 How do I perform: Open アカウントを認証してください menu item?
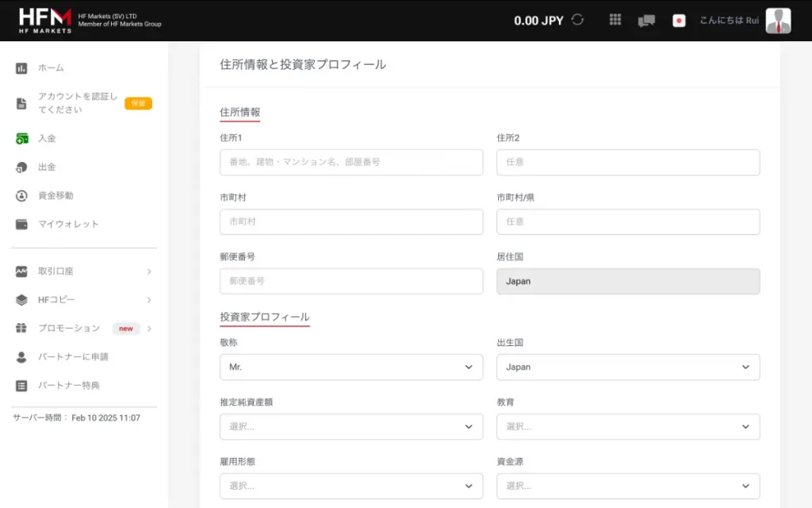coord(78,102)
